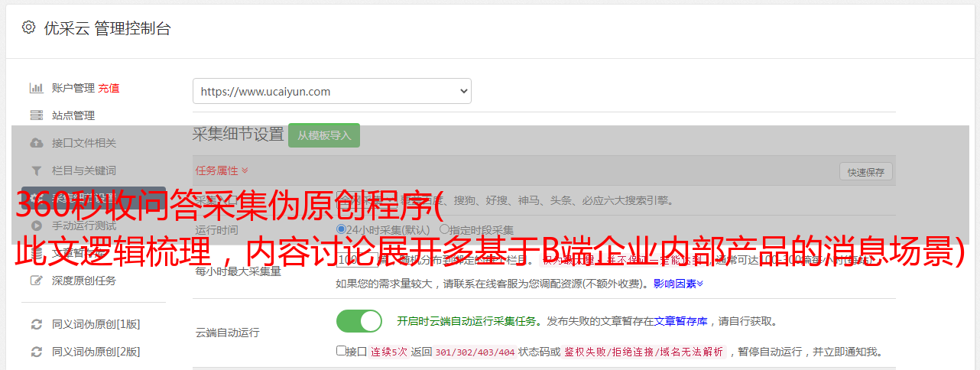Viewport: 980px width, 370px height.
Task: Click the refresh icon for 同义词伪原创[2版]
Action: coord(36,352)
